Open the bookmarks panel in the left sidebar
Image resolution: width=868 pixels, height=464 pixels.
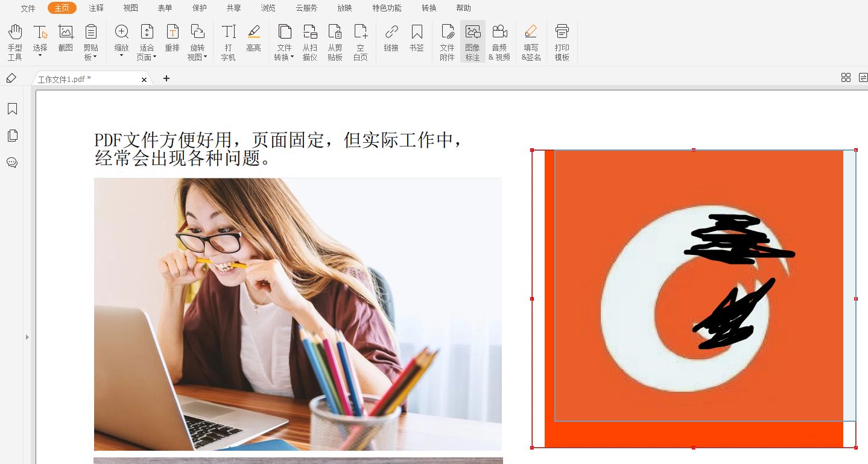[12, 108]
